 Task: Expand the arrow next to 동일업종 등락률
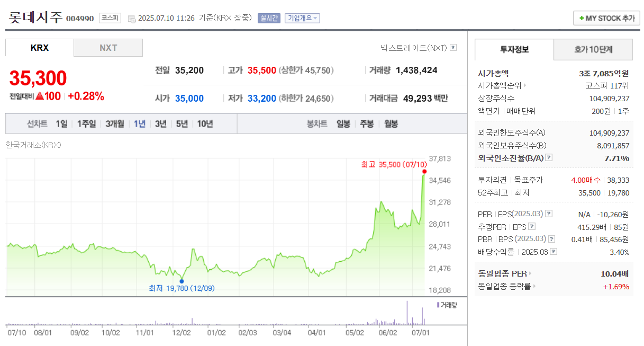534,287
